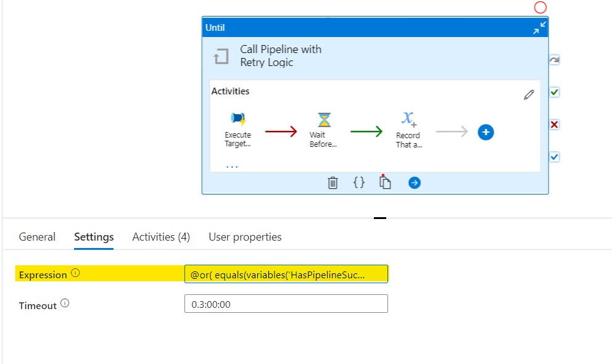The image size is (612, 364).
Task: Select the Wait Before hourglass activity
Action: click(x=323, y=130)
